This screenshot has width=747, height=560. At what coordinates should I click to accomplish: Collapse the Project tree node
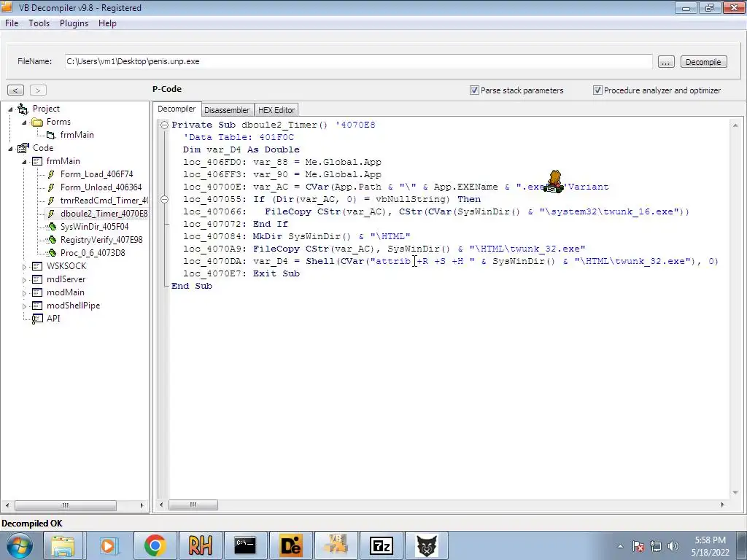(10, 109)
